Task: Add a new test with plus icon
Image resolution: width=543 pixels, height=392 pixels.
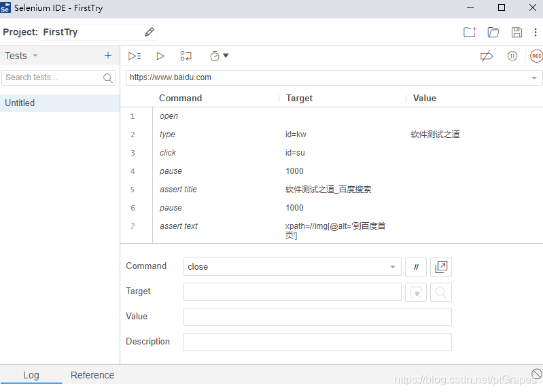Action: 108,56
